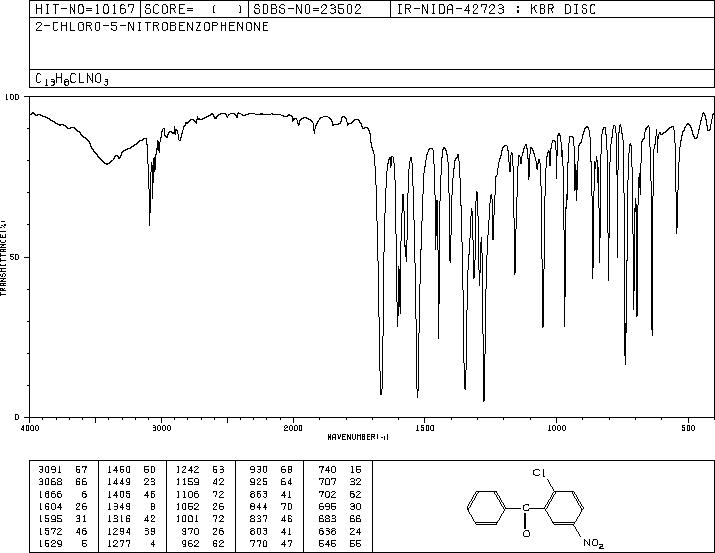The height and width of the screenshot is (553, 715).
Task: Select the 1001 peak entry in table
Action: point(200,519)
